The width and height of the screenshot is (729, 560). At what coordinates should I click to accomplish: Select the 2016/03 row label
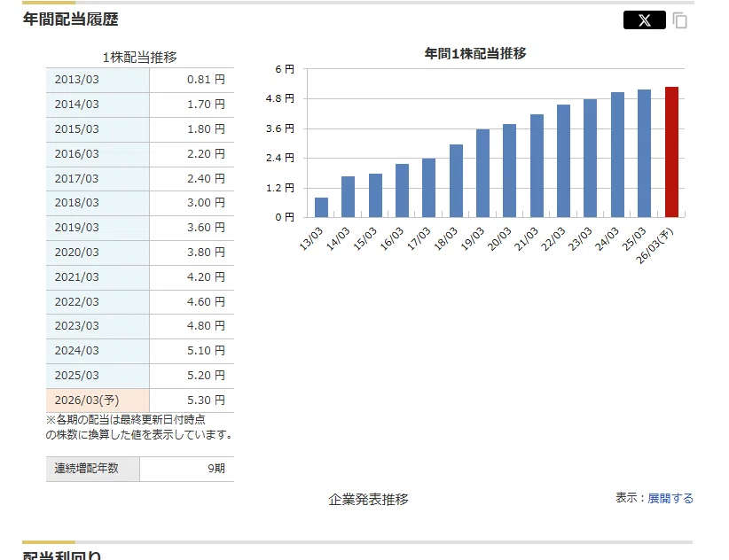tap(76, 153)
